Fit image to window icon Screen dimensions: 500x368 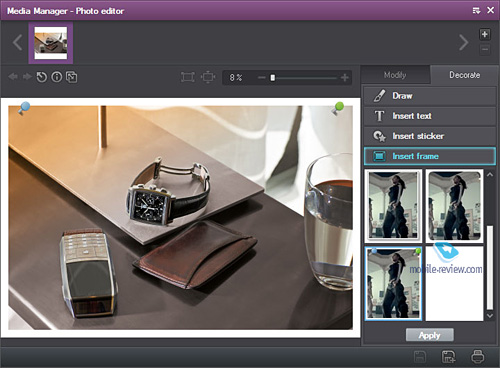(x=188, y=77)
